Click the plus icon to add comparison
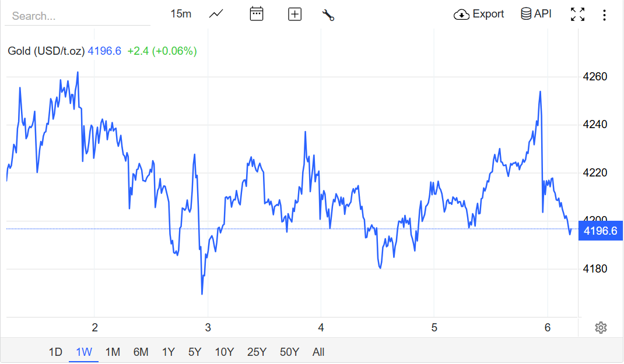The image size is (624, 364). pos(295,15)
